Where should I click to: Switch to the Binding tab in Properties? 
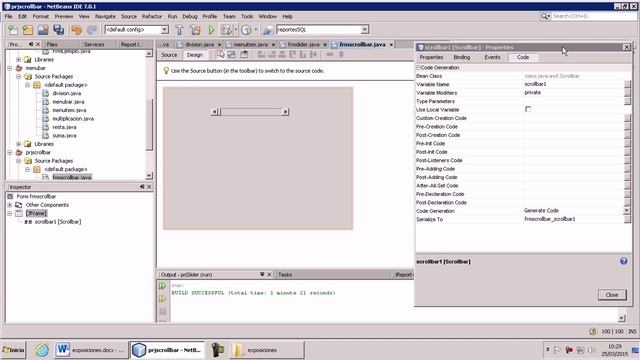pyautogui.click(x=462, y=57)
